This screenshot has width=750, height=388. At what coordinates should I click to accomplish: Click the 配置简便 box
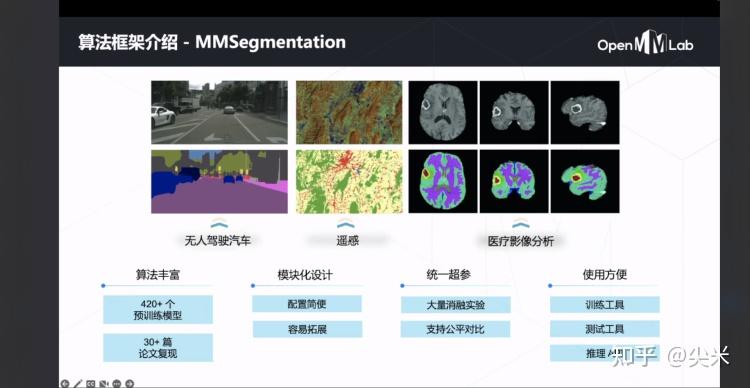click(307, 304)
